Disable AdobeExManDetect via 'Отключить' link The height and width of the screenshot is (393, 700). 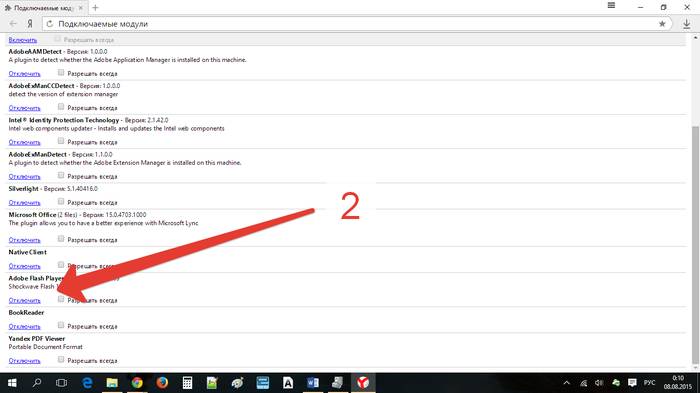[25, 177]
